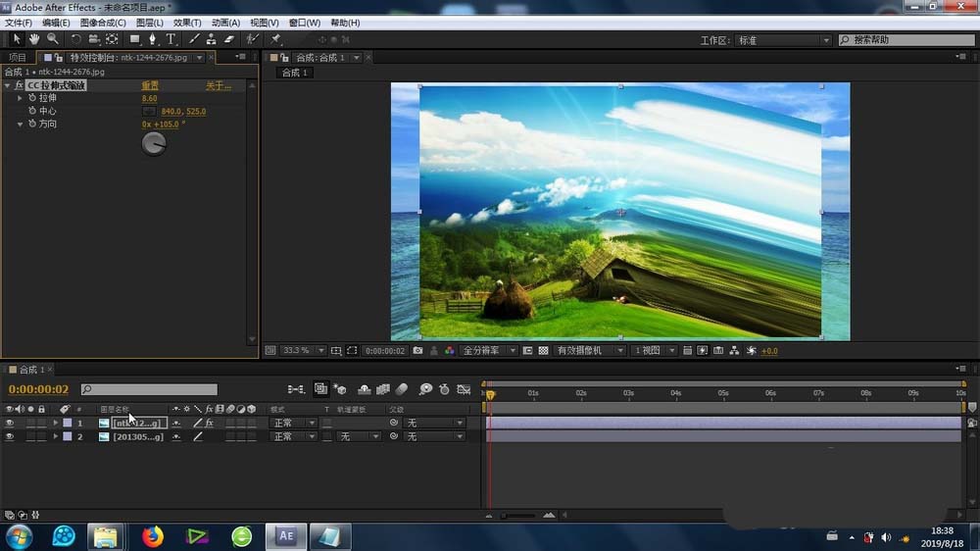The image size is (980, 551).
Task: Click the snapshot camera icon in viewer
Action: pos(418,350)
